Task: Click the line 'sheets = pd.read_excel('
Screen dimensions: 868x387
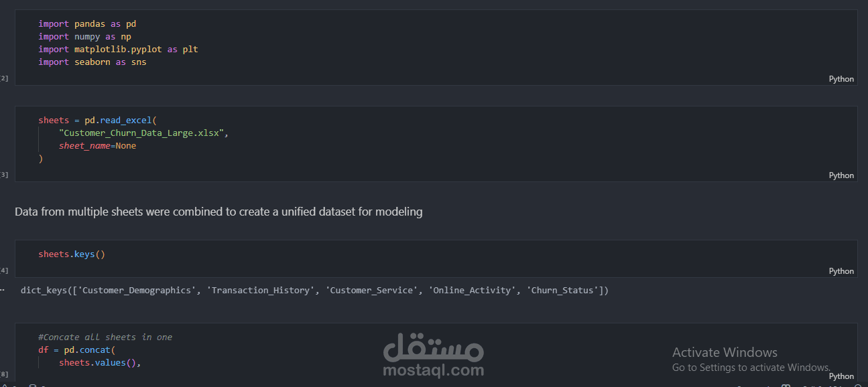Action: [97, 120]
